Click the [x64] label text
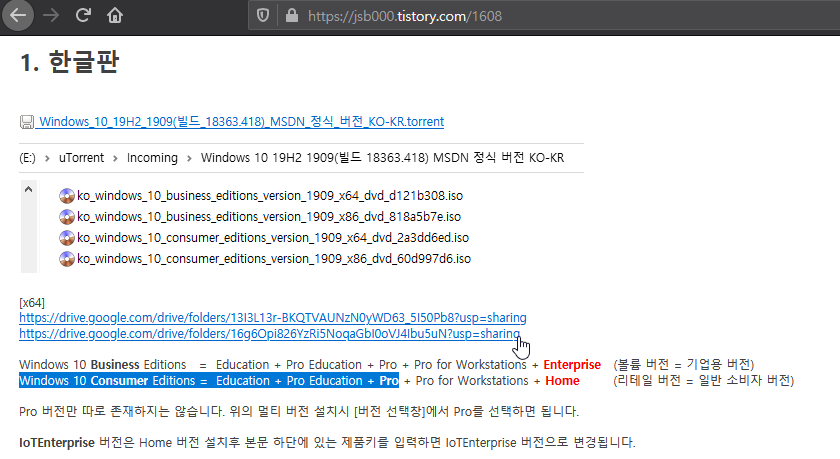Screen dimensions: 840x459 [x=32, y=303]
